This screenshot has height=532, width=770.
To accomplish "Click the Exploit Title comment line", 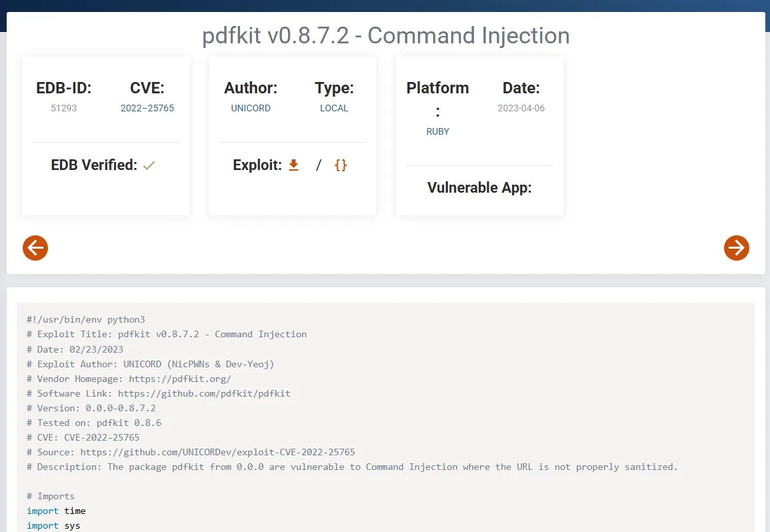I will [x=167, y=335].
